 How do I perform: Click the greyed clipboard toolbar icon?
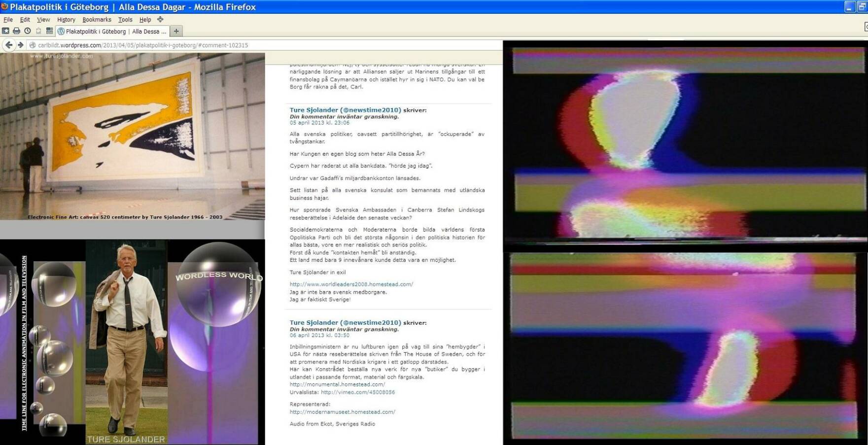tap(38, 31)
